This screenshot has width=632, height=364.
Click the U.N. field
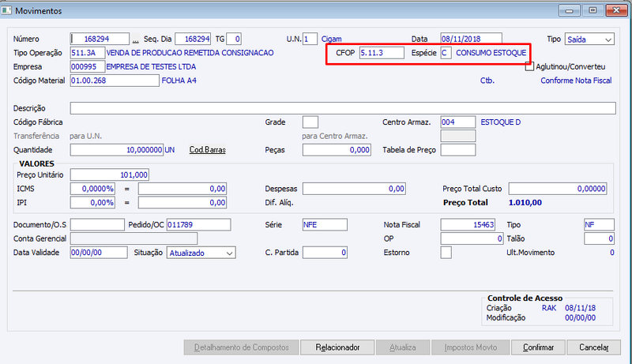coord(310,39)
